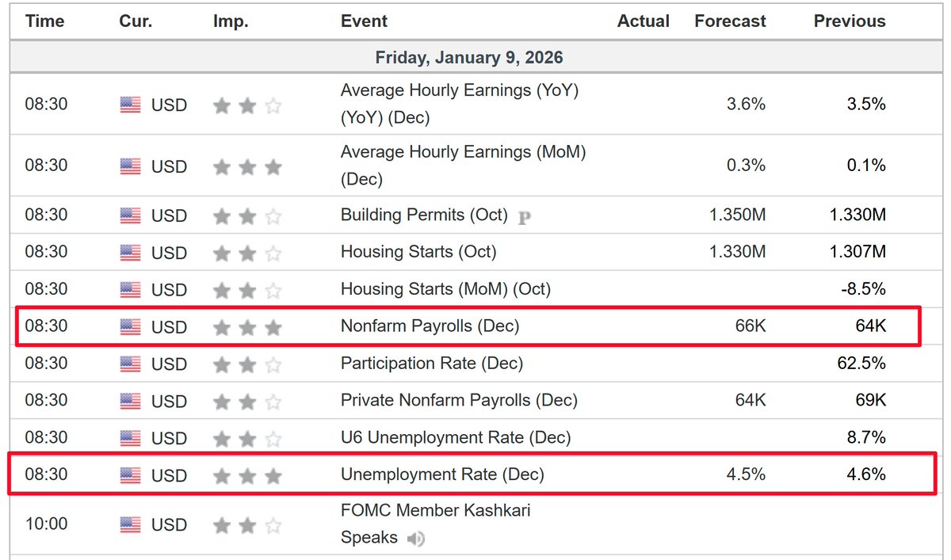This screenshot has height=560, width=951.
Task: Click the Cur. column header
Action: [x=136, y=21]
